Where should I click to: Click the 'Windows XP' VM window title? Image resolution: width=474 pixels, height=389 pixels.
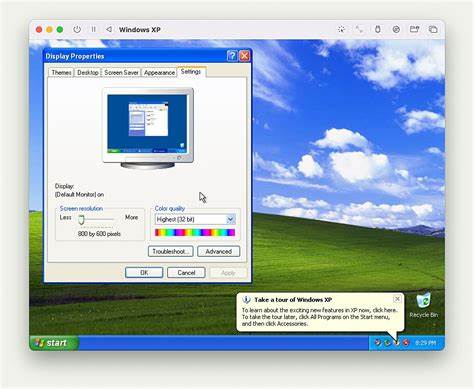[x=140, y=29]
